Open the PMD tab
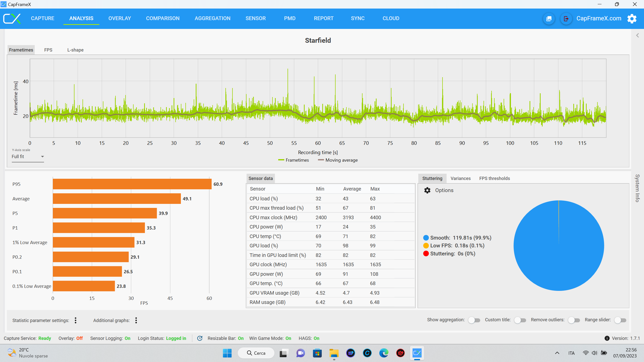The height and width of the screenshot is (362, 644). tap(290, 18)
